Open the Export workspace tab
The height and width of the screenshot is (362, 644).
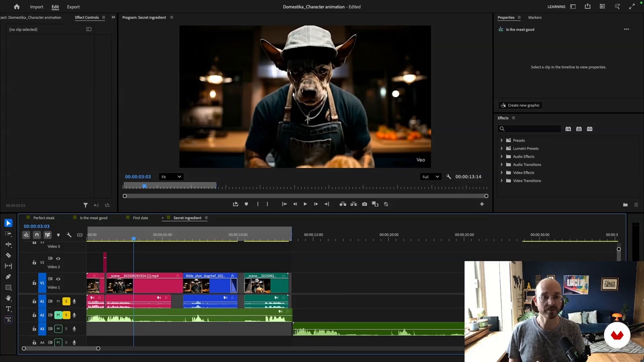tap(73, 7)
